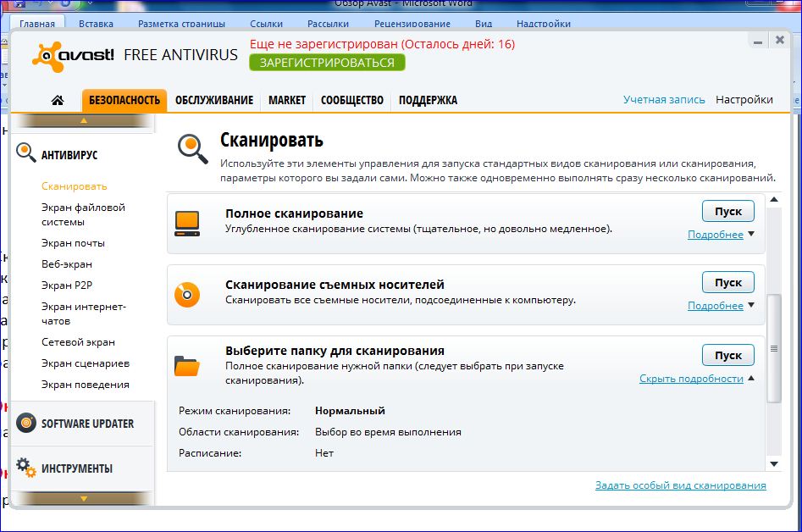Minimize the avast window
802x532 pixels.
(758, 41)
